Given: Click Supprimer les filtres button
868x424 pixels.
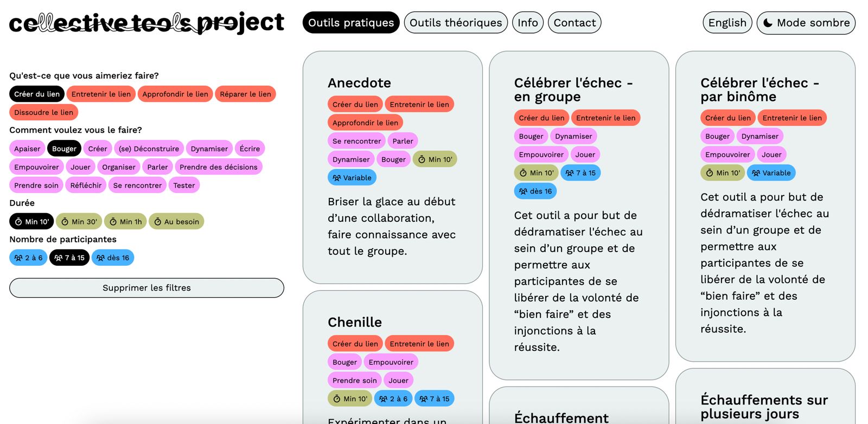Looking at the screenshot, I should point(146,288).
